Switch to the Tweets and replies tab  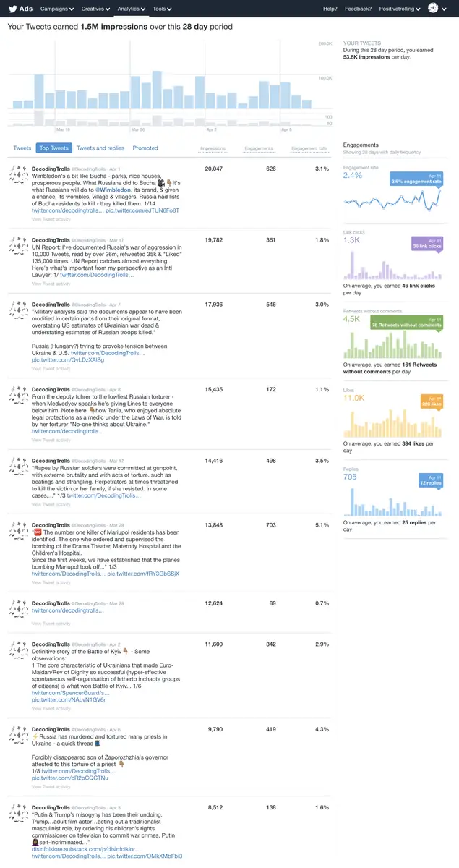click(100, 148)
